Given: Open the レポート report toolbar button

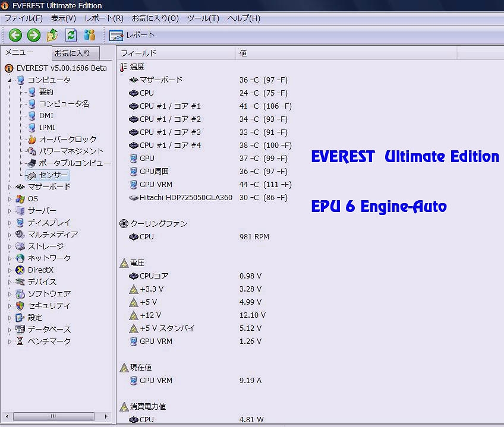Looking at the screenshot, I should (132, 35).
